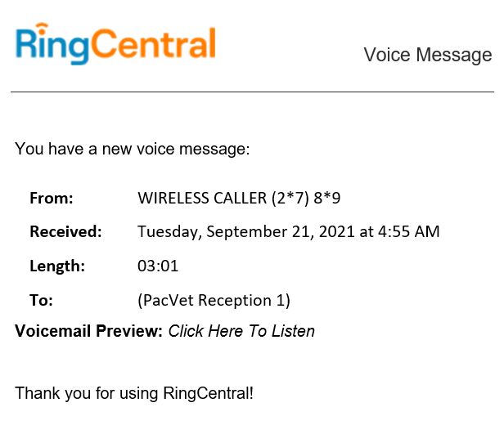Image resolution: width=504 pixels, height=425 pixels.
Task: Open the Click Here To Listen link
Action: point(241,331)
